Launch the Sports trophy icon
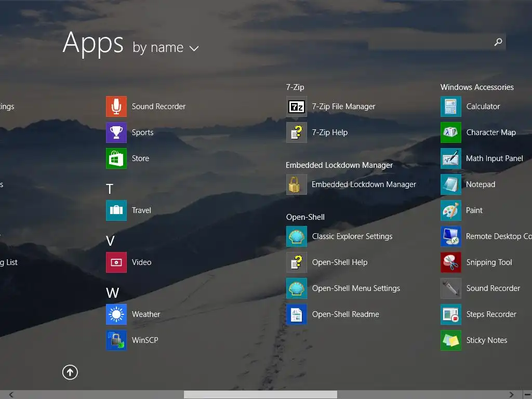The height and width of the screenshot is (399, 532). 116,132
